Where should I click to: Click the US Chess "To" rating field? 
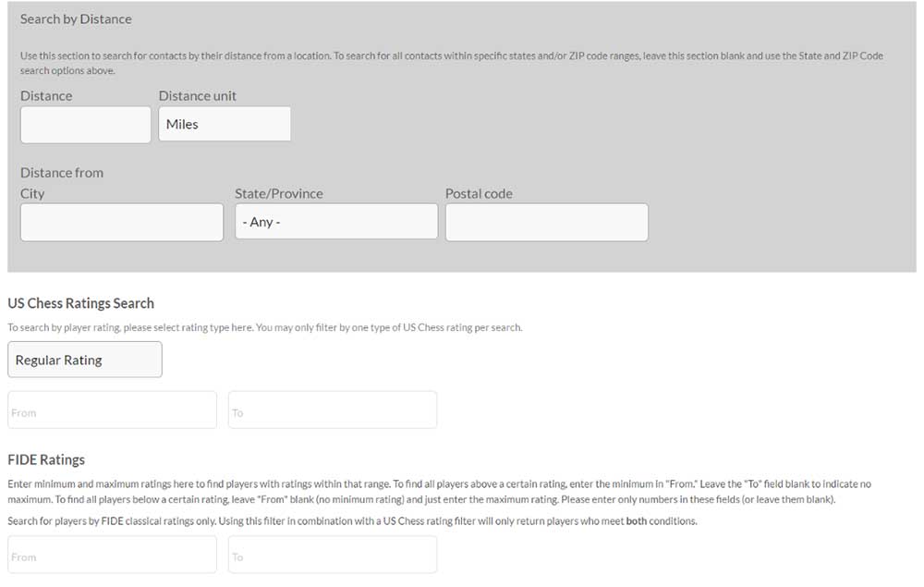pyautogui.click(x=332, y=410)
